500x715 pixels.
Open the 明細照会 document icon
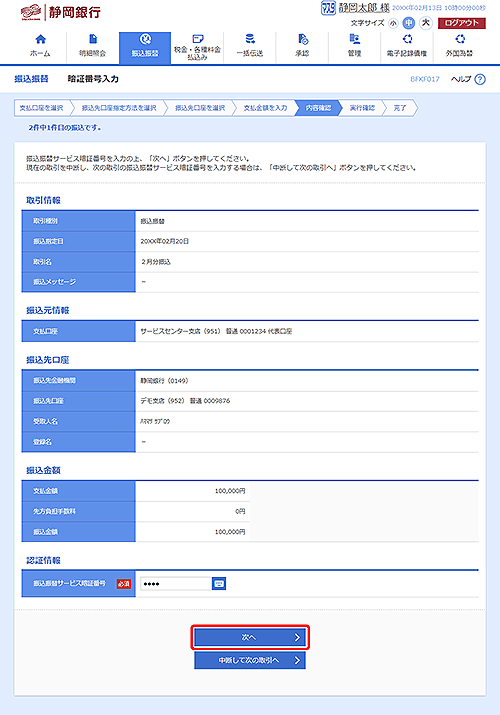click(x=93, y=39)
